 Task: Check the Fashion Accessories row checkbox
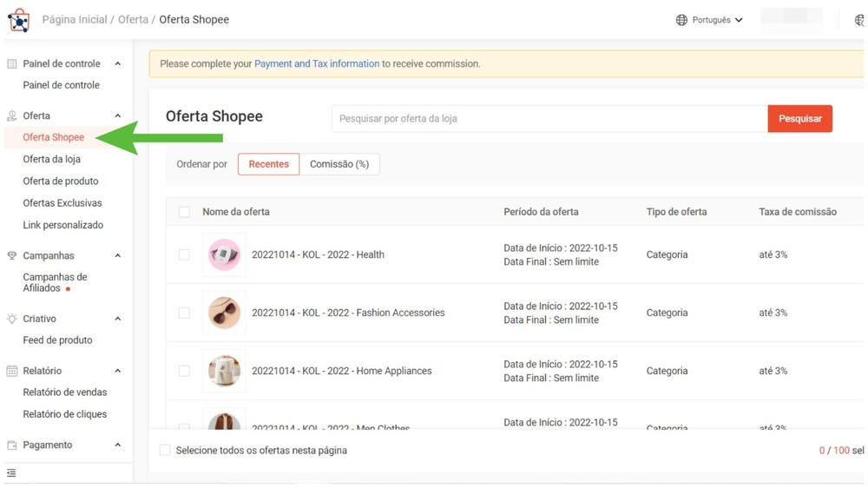tap(184, 313)
